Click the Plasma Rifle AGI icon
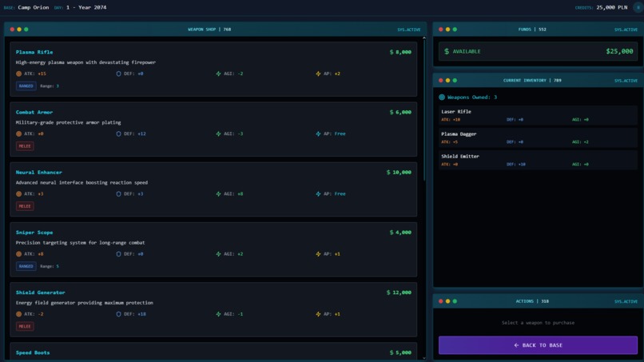The image size is (644, 362). tap(218, 74)
